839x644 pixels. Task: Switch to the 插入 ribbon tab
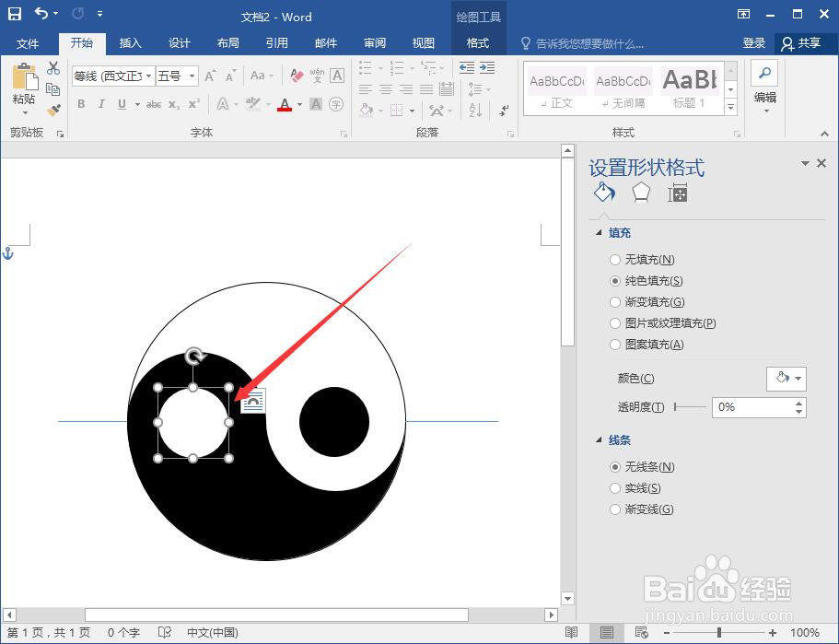click(x=130, y=42)
